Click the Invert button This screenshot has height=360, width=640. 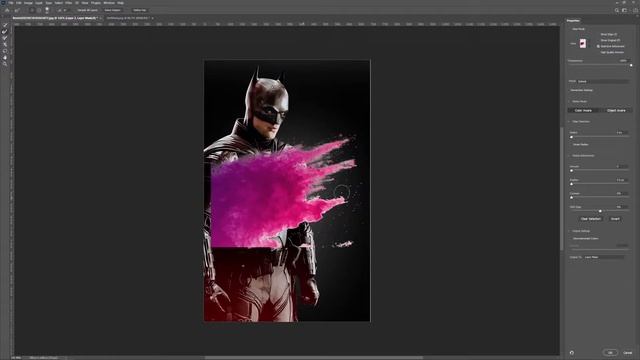[x=615, y=219]
